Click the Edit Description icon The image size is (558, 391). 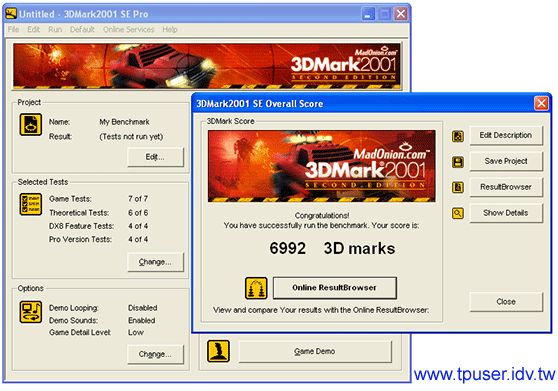click(x=458, y=136)
